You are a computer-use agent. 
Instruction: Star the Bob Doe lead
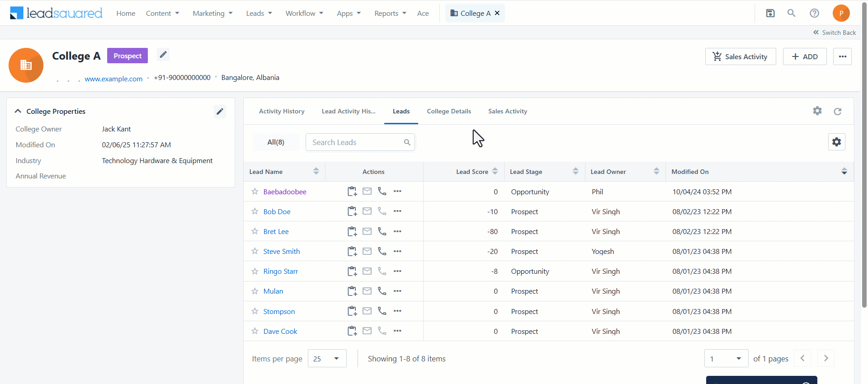[255, 211]
